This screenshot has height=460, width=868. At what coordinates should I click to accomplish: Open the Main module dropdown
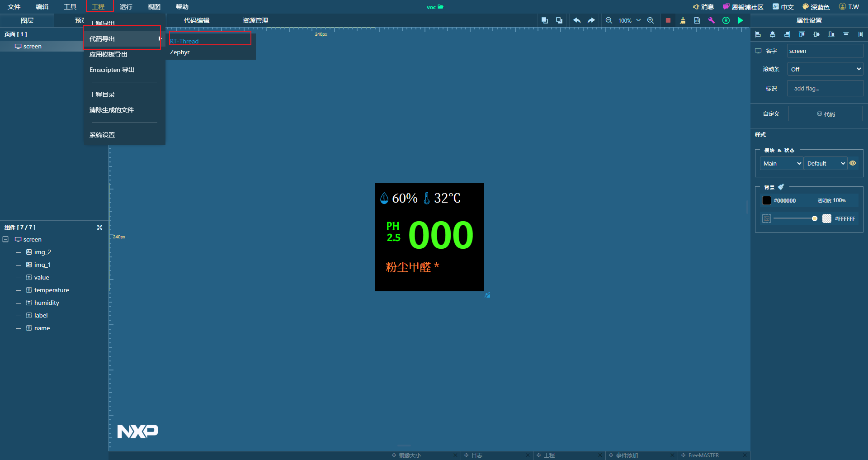[x=781, y=163]
